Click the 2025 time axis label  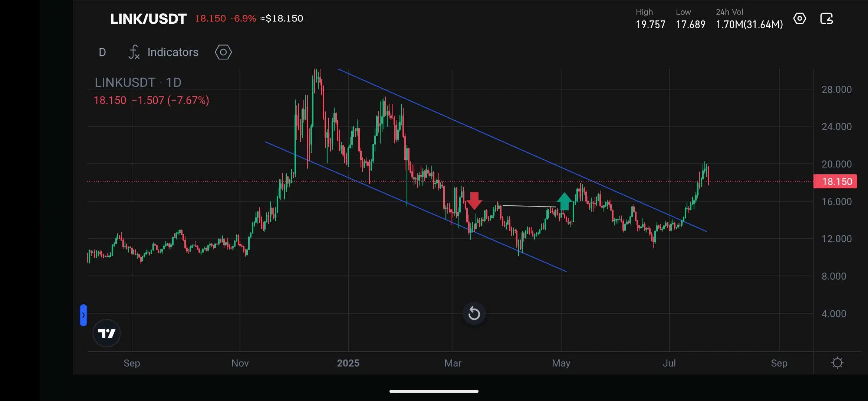348,363
